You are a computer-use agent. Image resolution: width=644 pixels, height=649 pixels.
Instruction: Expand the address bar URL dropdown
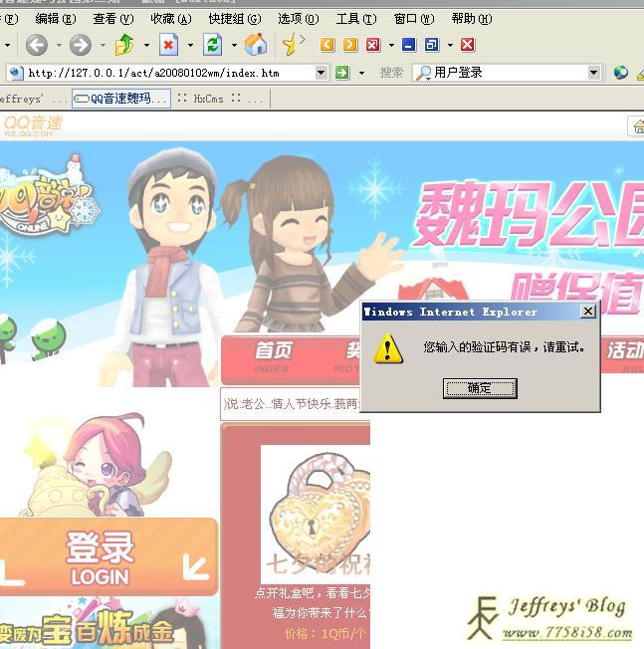(321, 73)
